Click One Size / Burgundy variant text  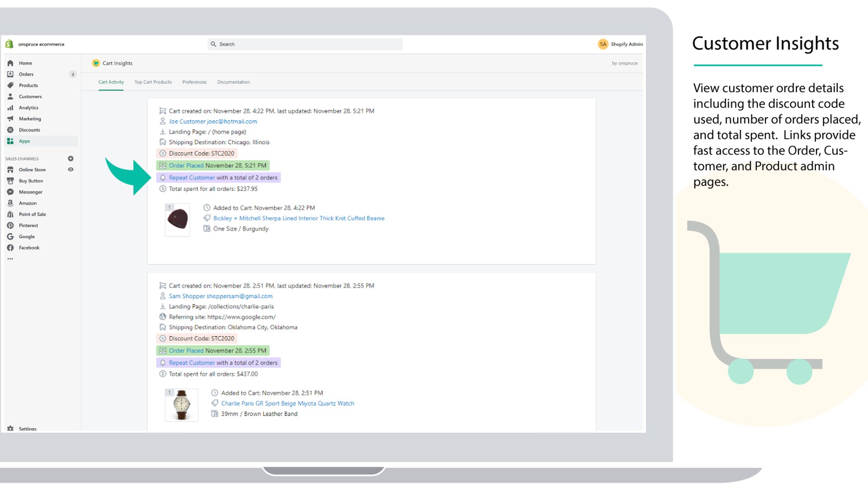pos(241,229)
